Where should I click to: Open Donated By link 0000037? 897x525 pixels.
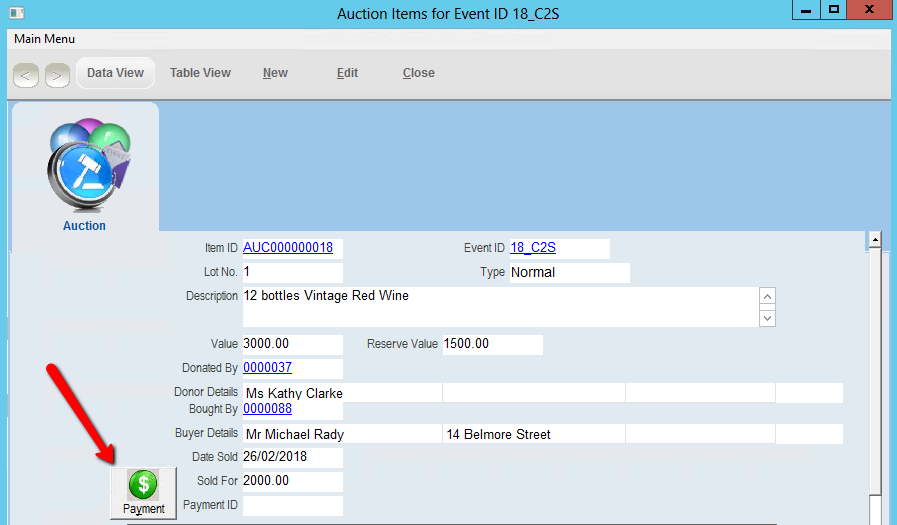[267, 368]
